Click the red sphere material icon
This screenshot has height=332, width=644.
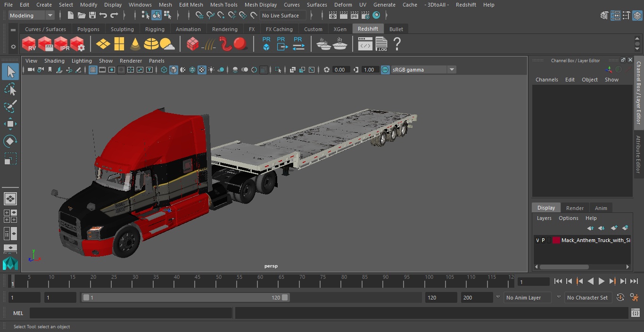click(x=240, y=44)
